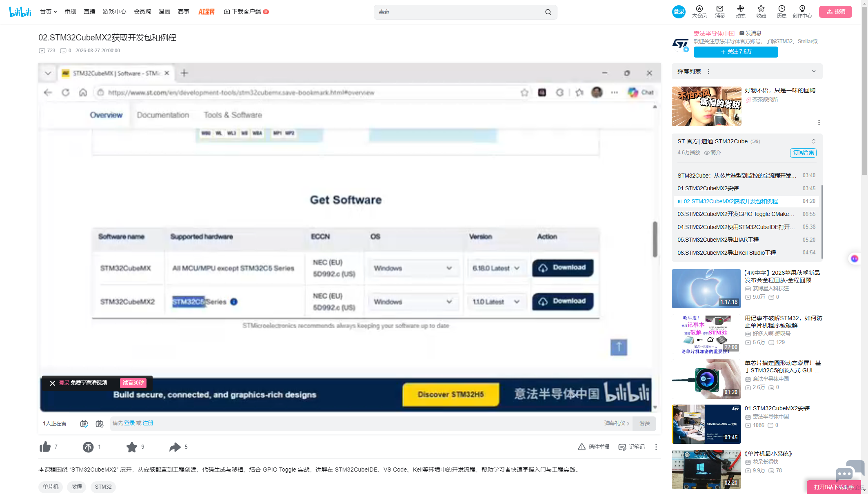The image size is (868, 494).
Task: Click the collection list scrollbar
Action: [822, 222]
